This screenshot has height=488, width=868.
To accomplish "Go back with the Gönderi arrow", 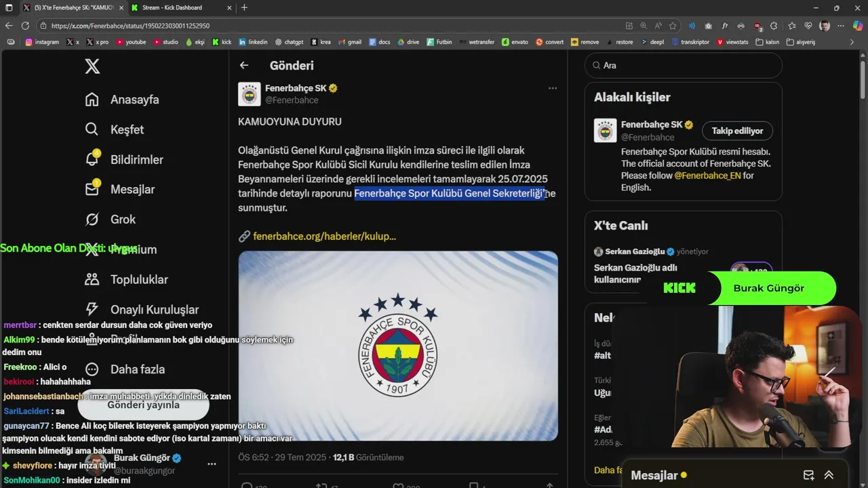I will tap(244, 66).
